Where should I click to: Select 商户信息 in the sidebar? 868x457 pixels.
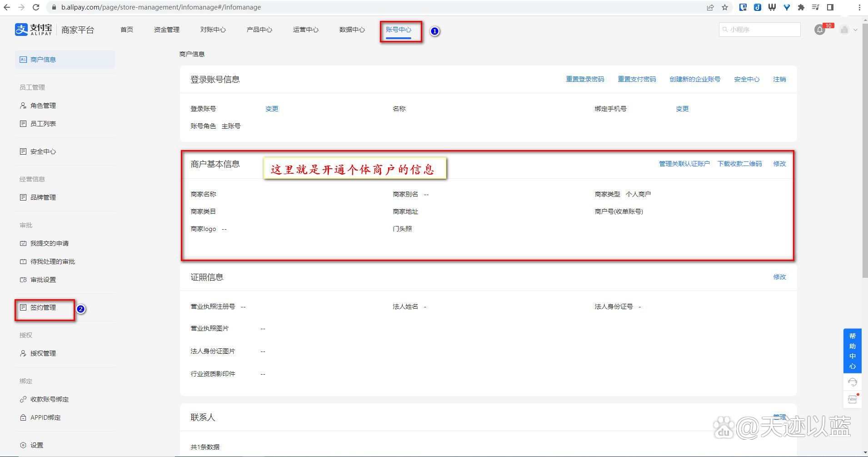[65, 60]
